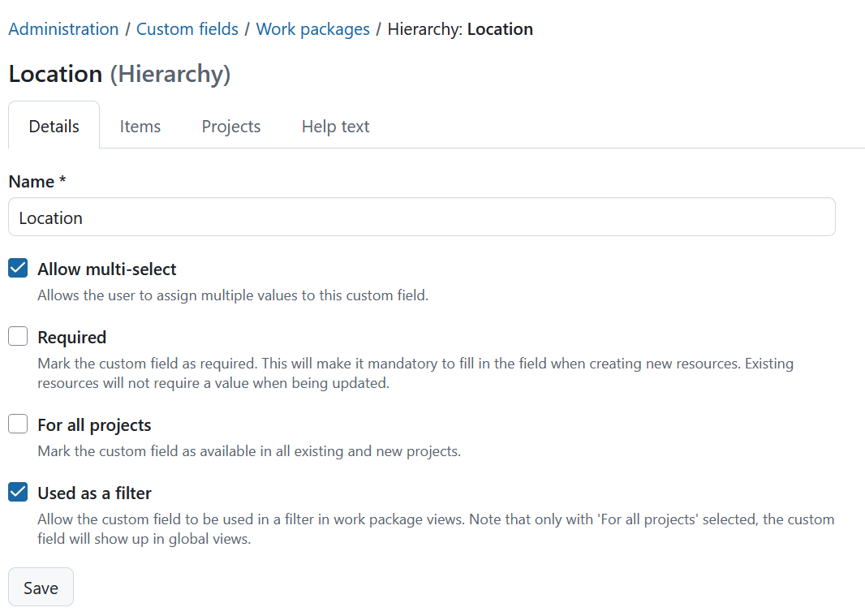
Task: Disable the Used as a filter setting
Action: 17,491
